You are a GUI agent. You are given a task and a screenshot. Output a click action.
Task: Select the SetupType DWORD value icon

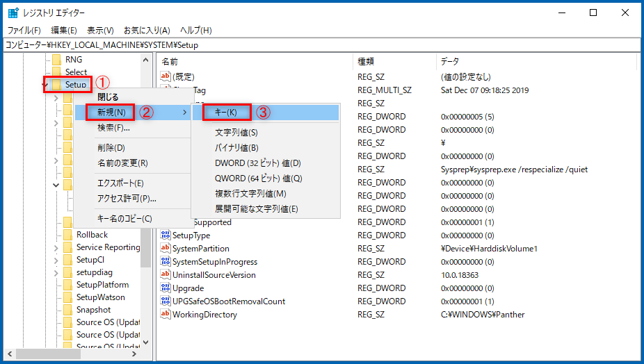(x=166, y=235)
